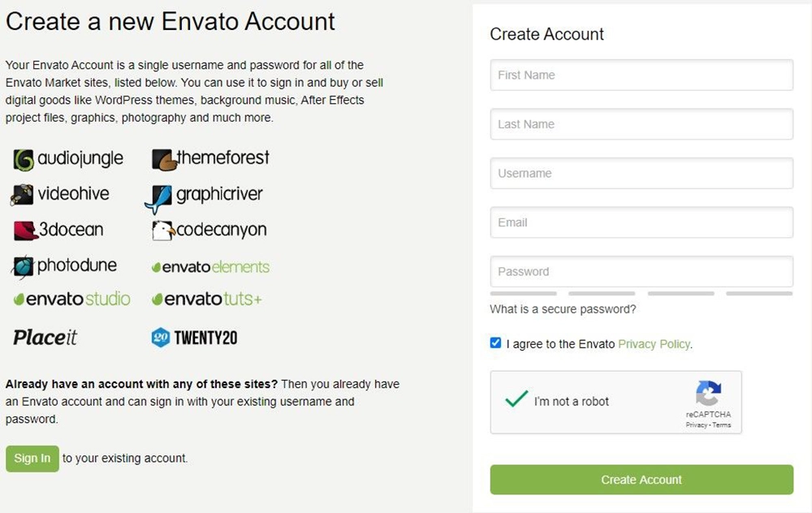Select the Twenty20 logo
Viewport: 812px width, 513px height.
click(194, 338)
